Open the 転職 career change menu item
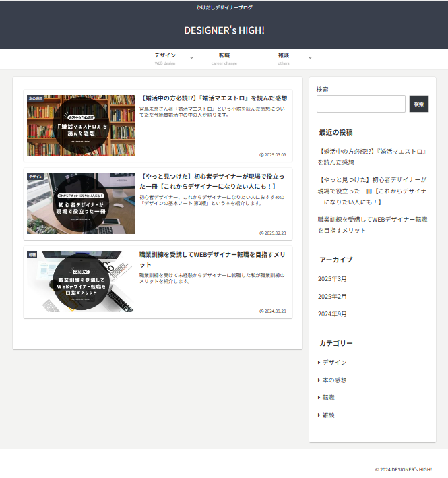Screen dimensions: 448x478 pos(224,59)
